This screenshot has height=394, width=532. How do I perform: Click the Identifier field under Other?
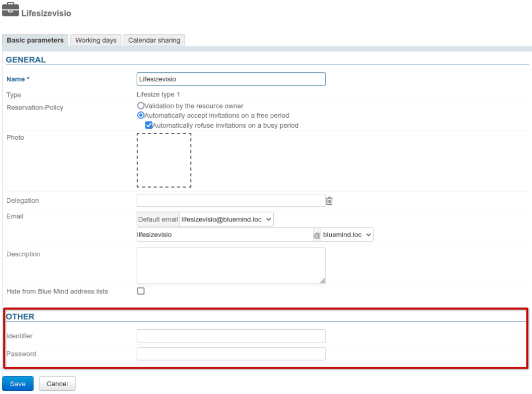[231, 336]
